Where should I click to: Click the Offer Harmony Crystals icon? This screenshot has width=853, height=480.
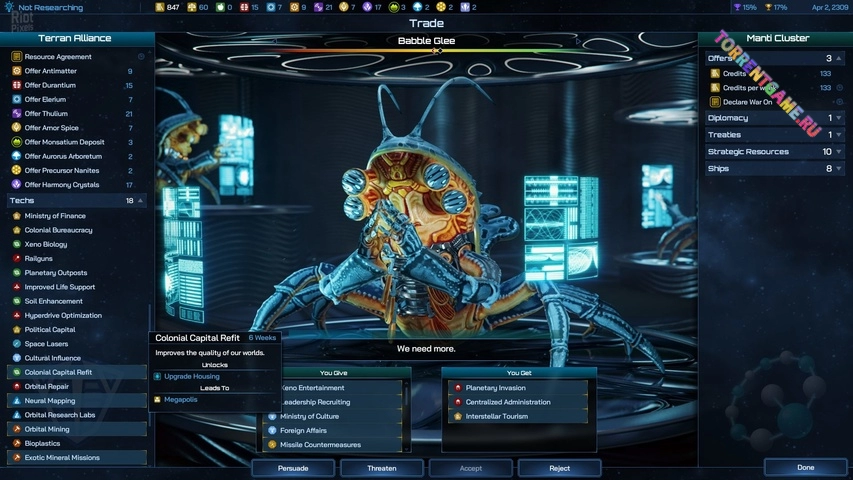click(x=17, y=184)
